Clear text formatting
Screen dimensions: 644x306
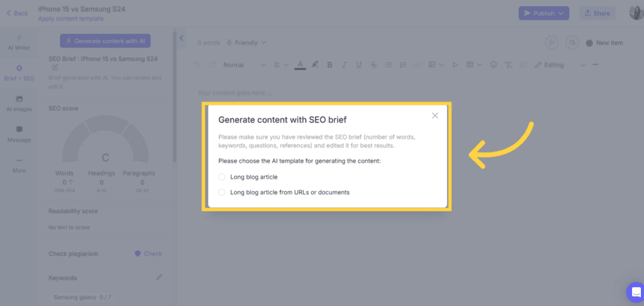508,65
